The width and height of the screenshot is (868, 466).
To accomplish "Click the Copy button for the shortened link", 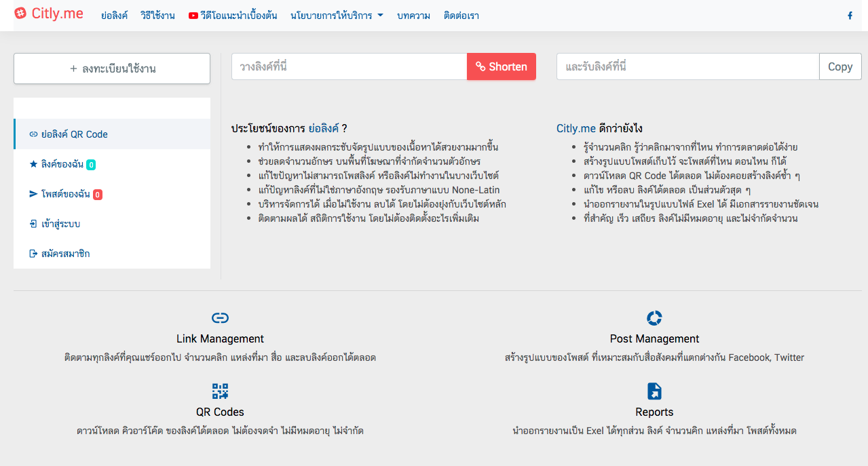I will pyautogui.click(x=839, y=66).
